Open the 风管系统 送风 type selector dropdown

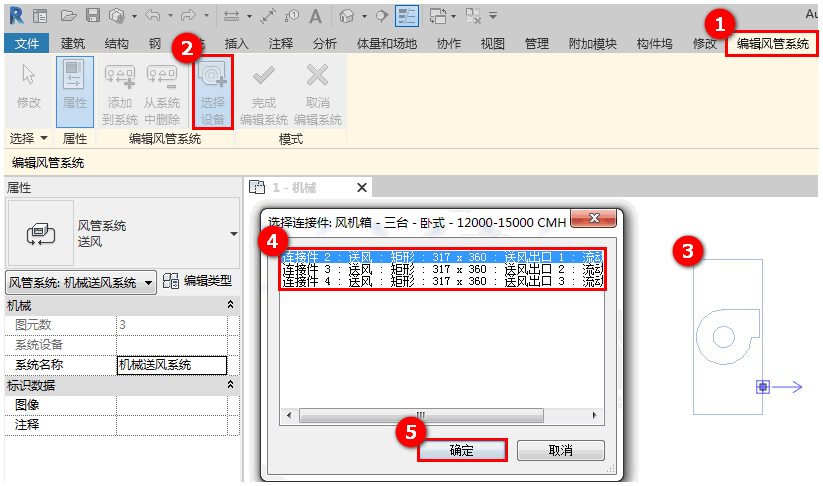[x=234, y=234]
